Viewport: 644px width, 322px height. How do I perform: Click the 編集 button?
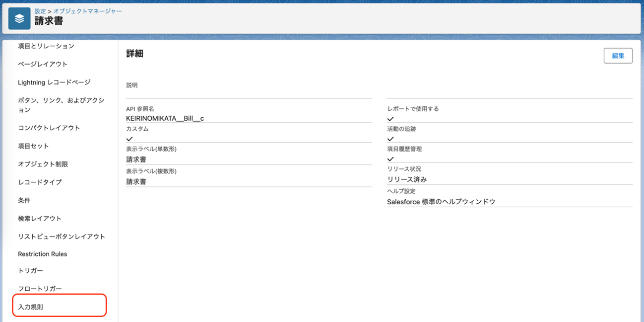(618, 56)
